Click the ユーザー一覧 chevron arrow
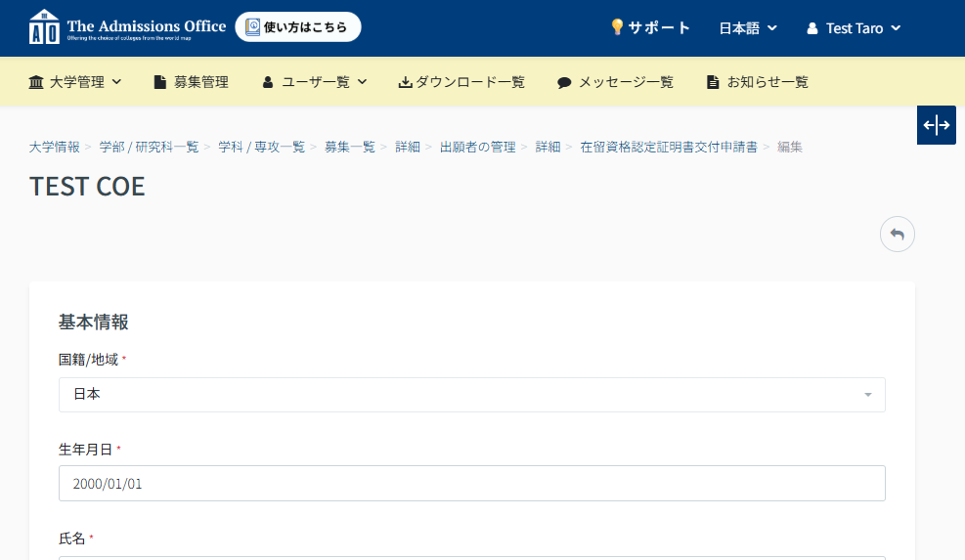This screenshot has height=560, width=965. (x=362, y=82)
